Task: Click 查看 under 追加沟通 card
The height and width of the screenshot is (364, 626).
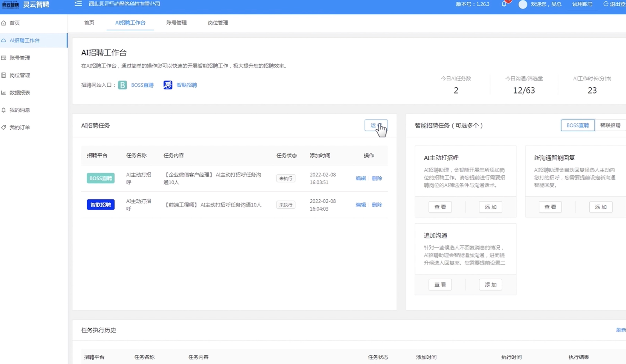Action: 440,284
